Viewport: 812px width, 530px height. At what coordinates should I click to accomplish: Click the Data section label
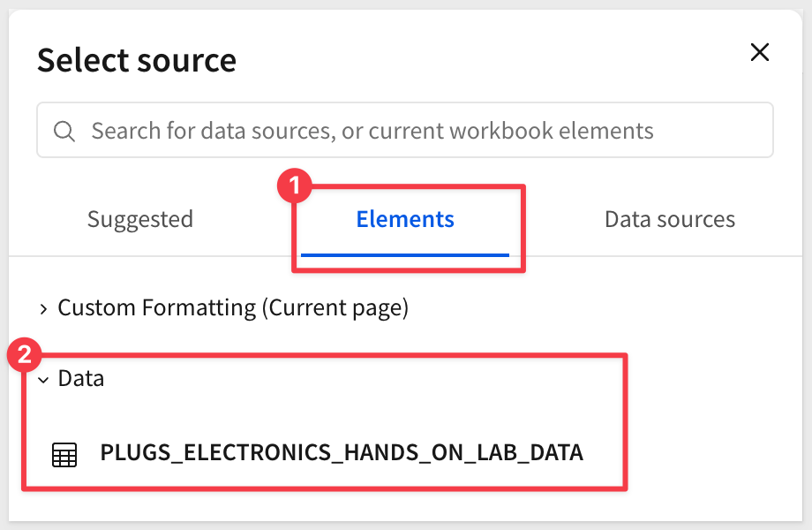tap(81, 379)
